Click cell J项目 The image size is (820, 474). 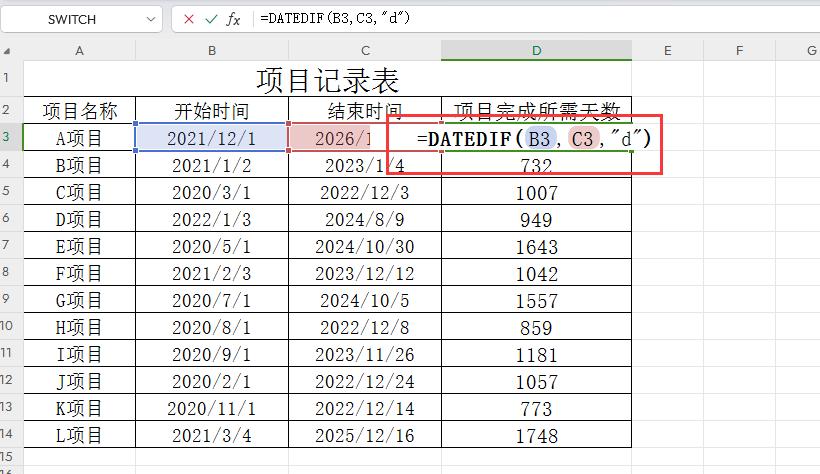click(79, 381)
